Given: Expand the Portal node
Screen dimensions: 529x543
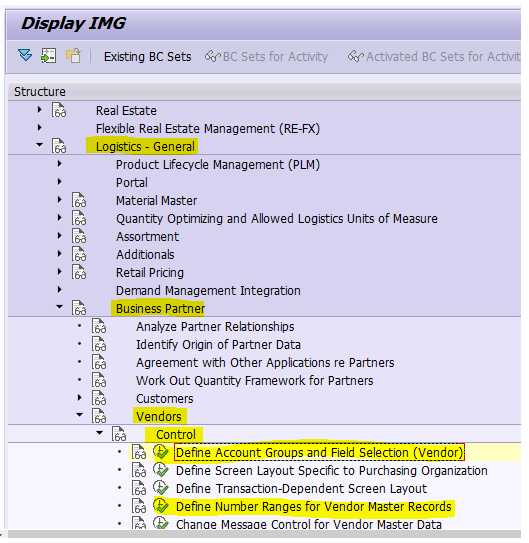Looking at the screenshot, I should click(60, 181).
